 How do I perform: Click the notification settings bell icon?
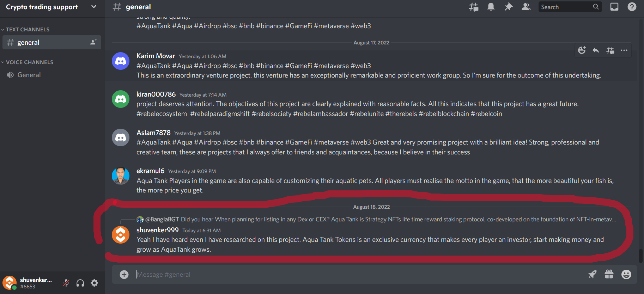coord(491,7)
